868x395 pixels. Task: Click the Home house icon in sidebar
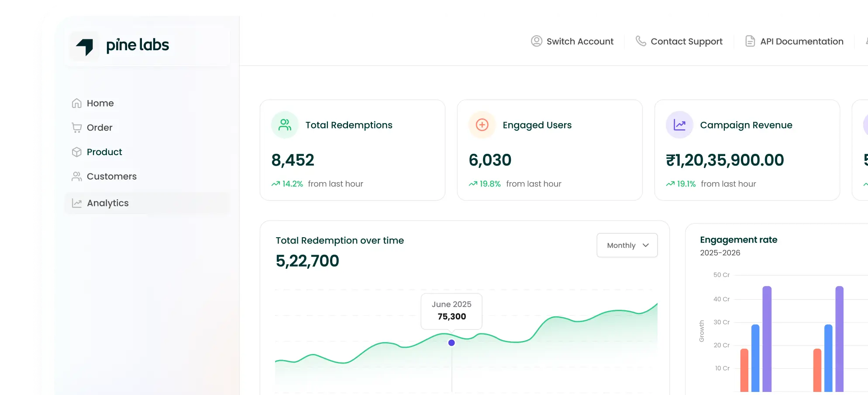pos(77,103)
